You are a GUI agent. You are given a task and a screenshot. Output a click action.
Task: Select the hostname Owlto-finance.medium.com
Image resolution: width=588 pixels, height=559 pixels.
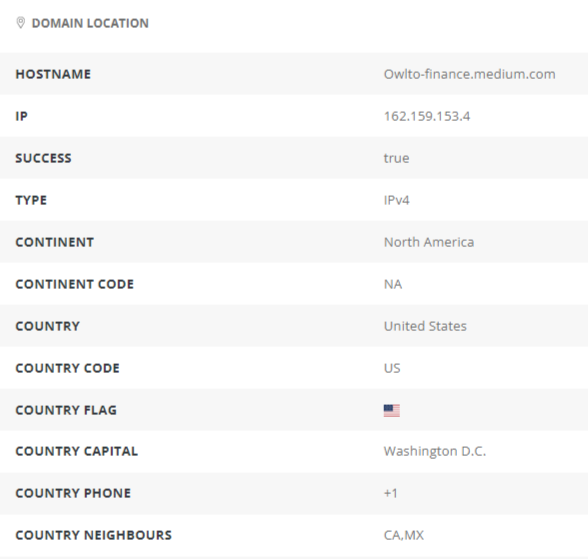[x=470, y=74]
